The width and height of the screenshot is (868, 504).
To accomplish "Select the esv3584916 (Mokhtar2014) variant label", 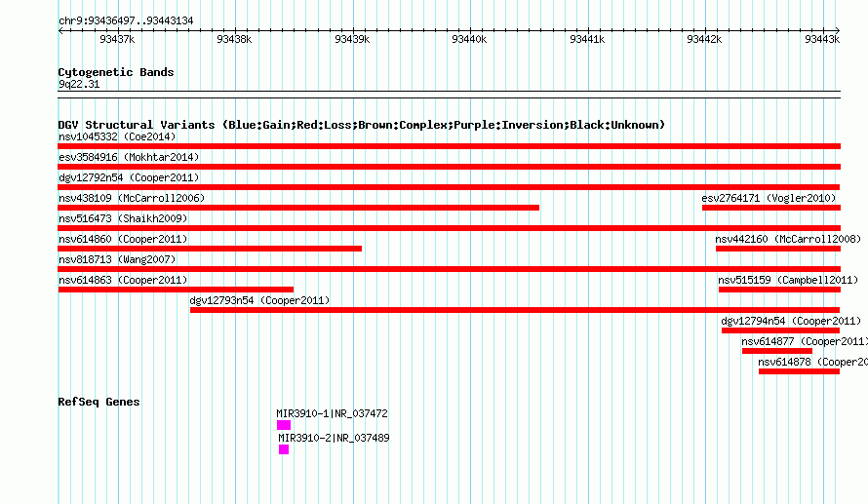I will click(129, 157).
